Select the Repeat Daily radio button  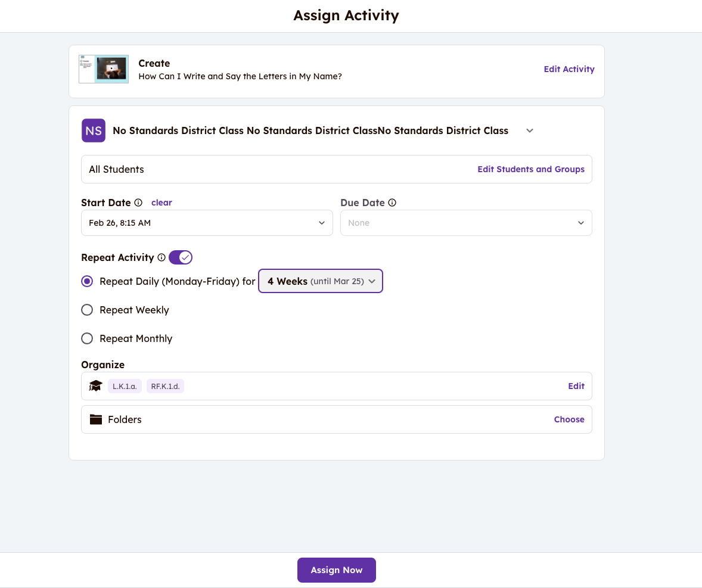(x=87, y=281)
